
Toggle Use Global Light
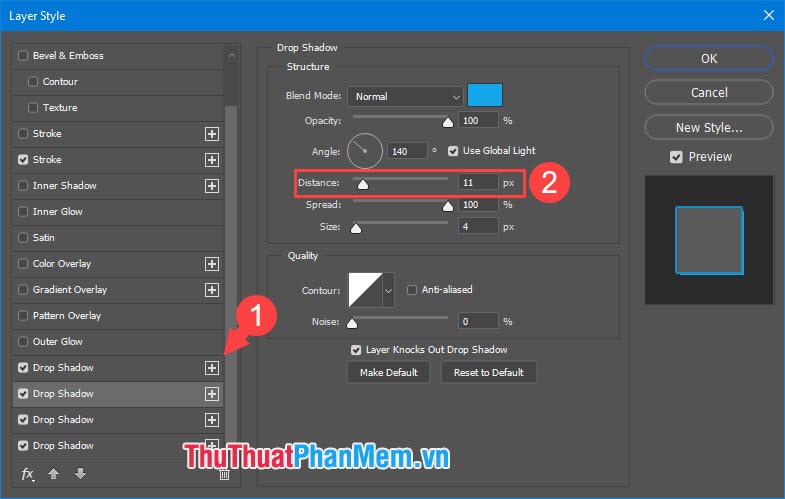click(x=453, y=151)
